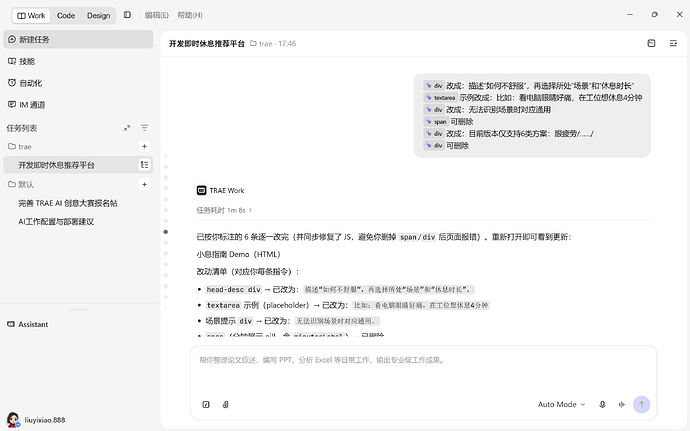The height and width of the screenshot is (431, 690).
Task: Collapse the trae folder
Action: (20, 147)
